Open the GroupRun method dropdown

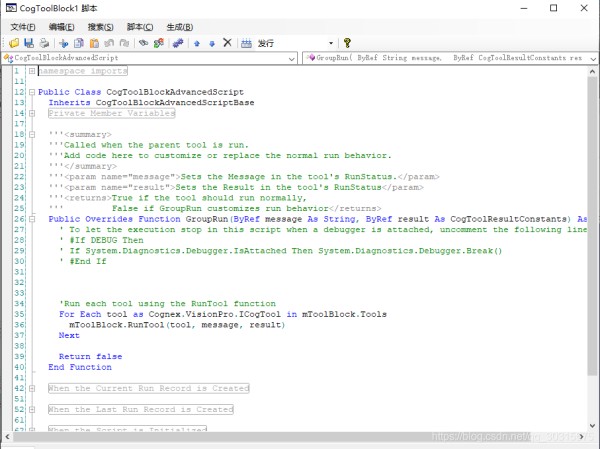click(x=593, y=59)
